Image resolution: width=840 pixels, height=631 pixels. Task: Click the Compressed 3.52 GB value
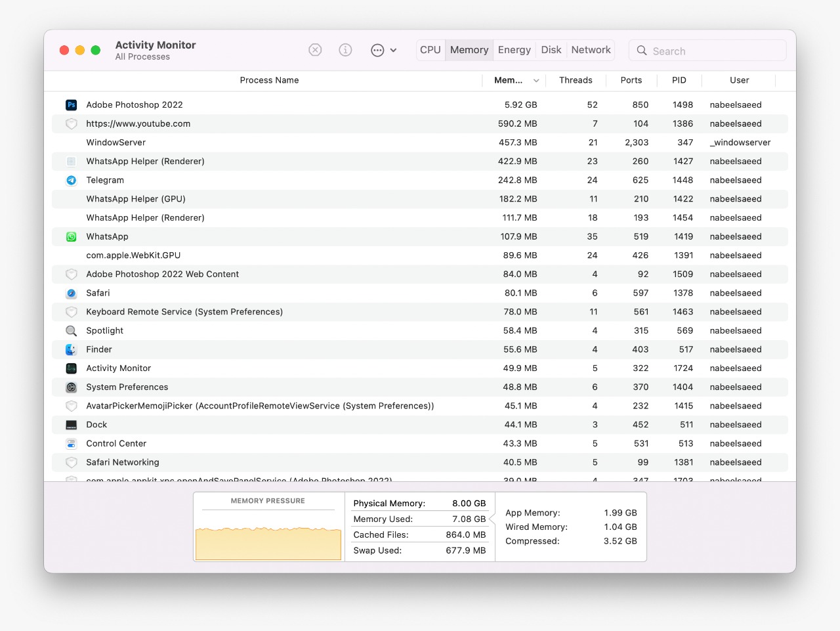point(621,541)
